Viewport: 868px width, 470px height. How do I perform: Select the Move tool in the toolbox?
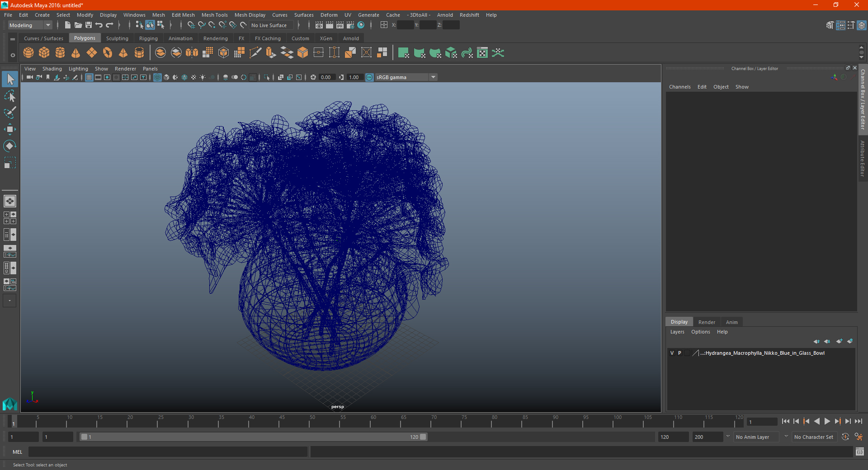click(9, 129)
